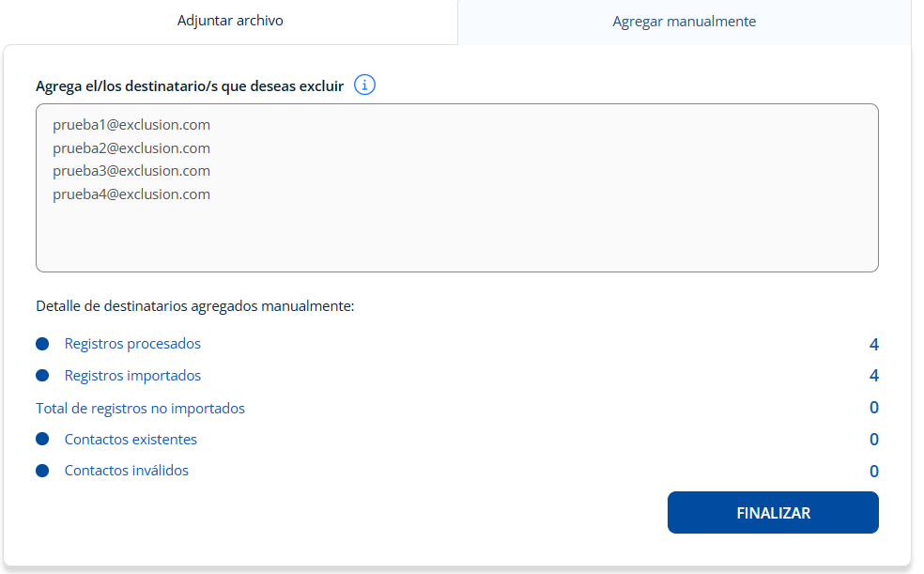Open the Agregar manualmente tab

[684, 22]
